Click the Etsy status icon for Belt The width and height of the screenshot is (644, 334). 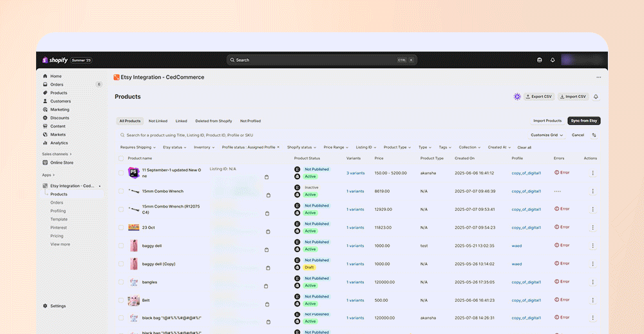298,297
